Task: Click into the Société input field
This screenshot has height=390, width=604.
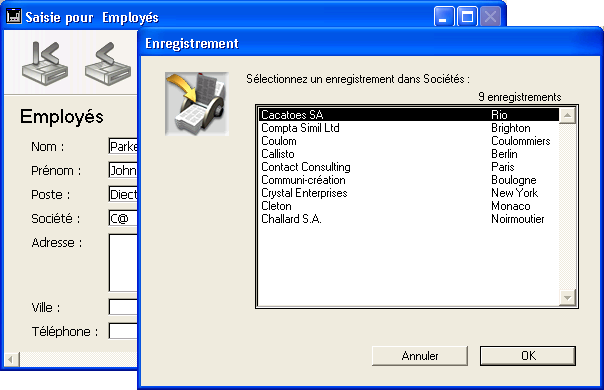Action: coord(123,219)
